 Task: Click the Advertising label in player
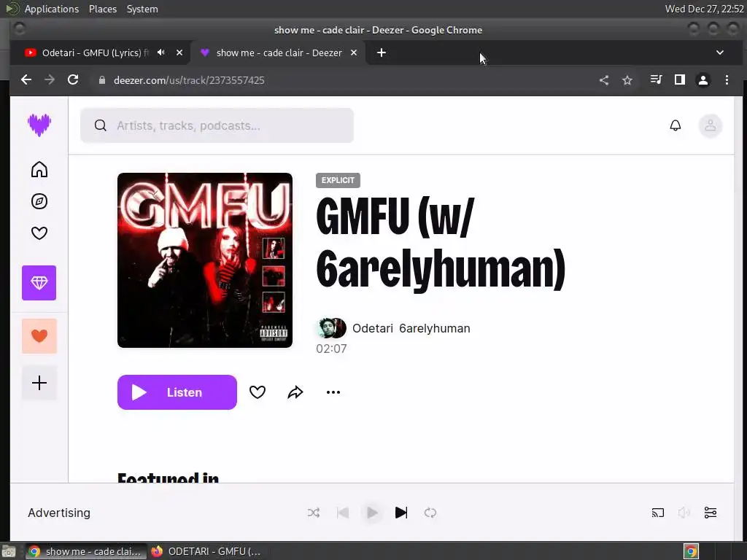coord(59,513)
